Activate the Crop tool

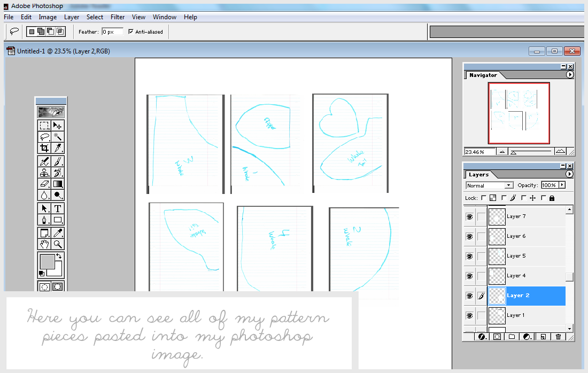[x=44, y=149]
